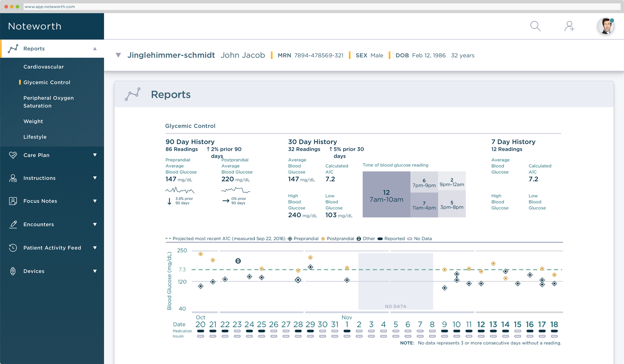624x364 pixels.
Task: Open the Lifestyle report link
Action: click(35, 137)
